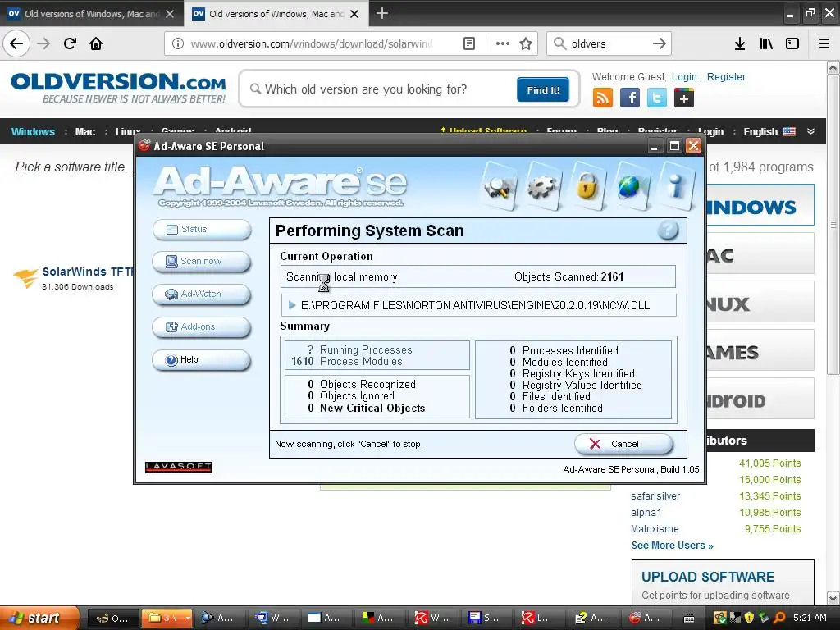Image resolution: width=840 pixels, height=630 pixels.
Task: Click the Login link near Welcome Guest
Action: 684,76
